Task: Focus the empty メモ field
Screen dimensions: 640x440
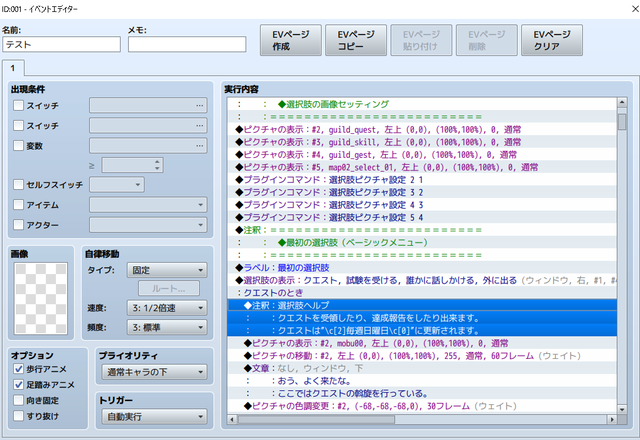Action: [187, 44]
